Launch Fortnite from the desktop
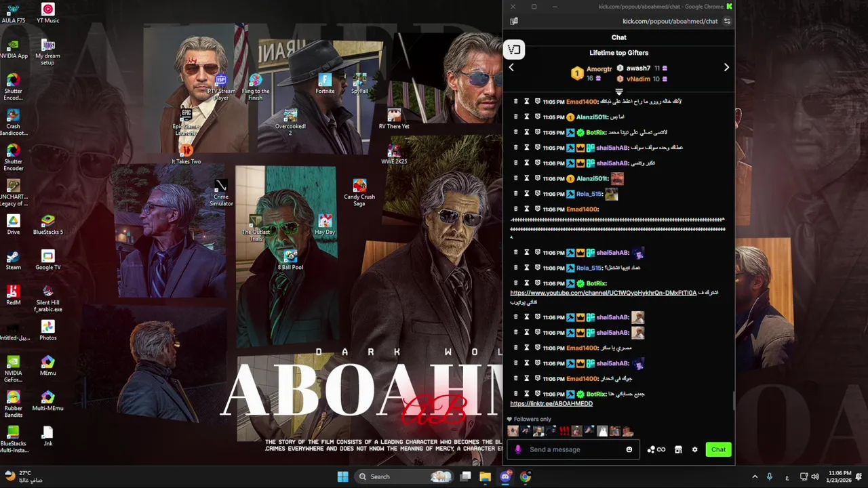868x488 pixels. point(325,84)
